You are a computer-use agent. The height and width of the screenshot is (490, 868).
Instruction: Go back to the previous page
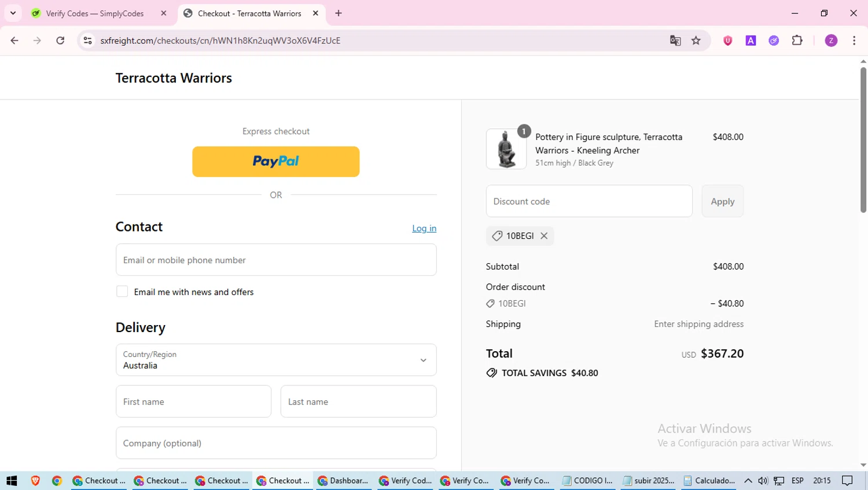[x=14, y=40]
